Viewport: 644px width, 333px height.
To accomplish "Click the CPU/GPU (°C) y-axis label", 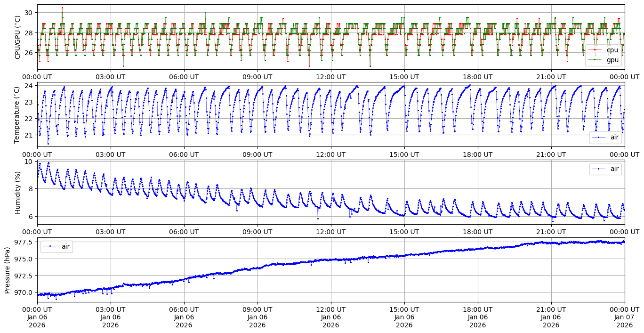I will tap(18, 37).
